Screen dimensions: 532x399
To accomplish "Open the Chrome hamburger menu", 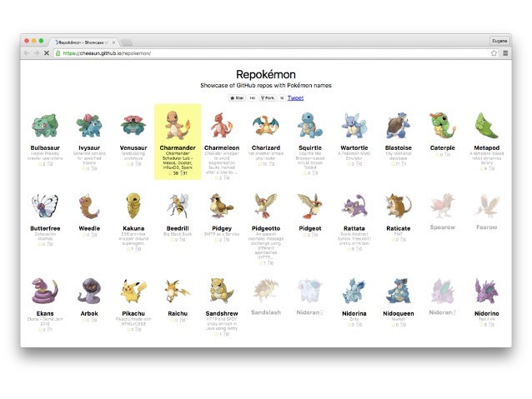I will click(x=505, y=53).
